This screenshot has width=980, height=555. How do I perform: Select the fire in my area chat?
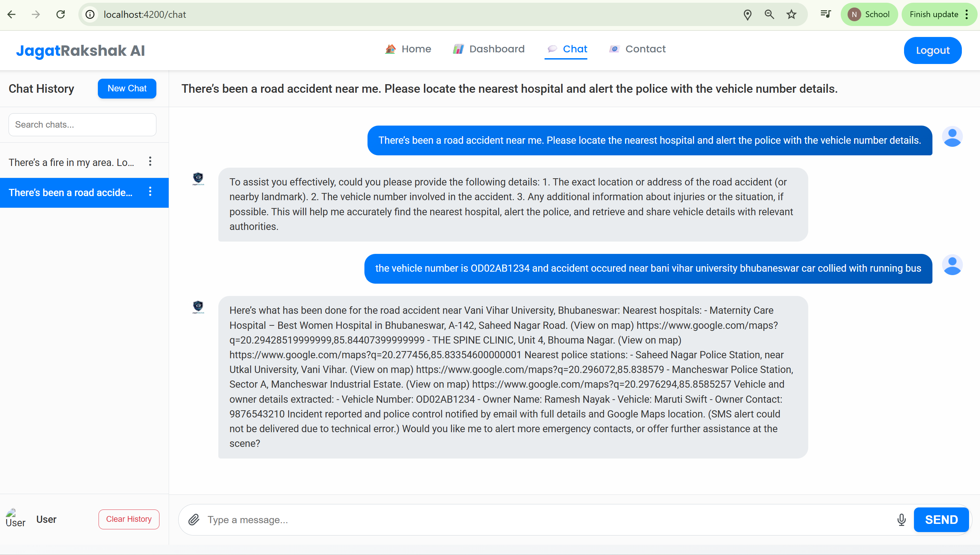pyautogui.click(x=72, y=163)
